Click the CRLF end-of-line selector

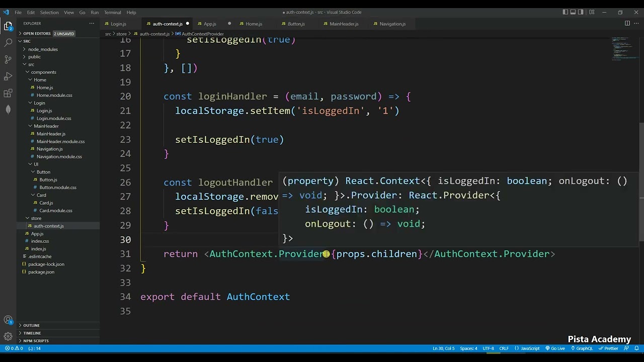point(504,348)
